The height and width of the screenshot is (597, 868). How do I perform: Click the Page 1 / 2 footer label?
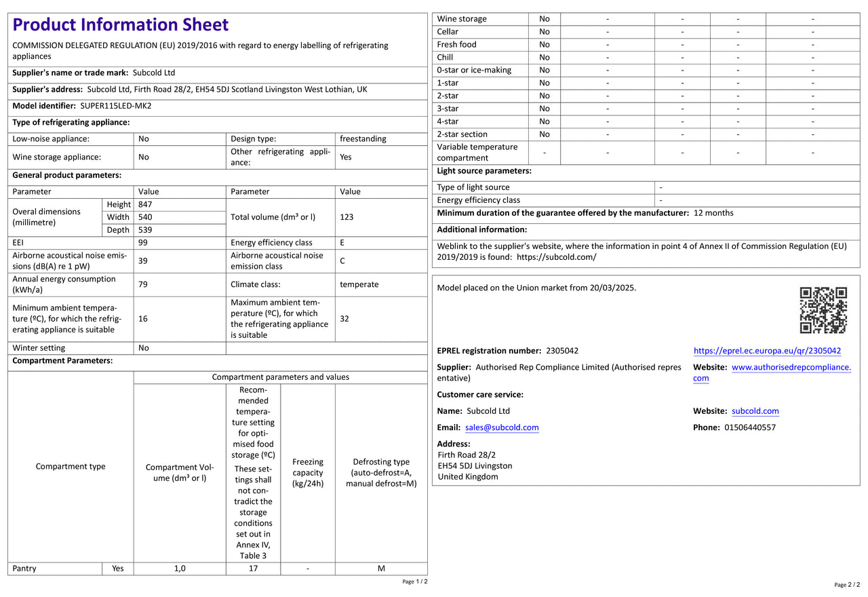[415, 581]
